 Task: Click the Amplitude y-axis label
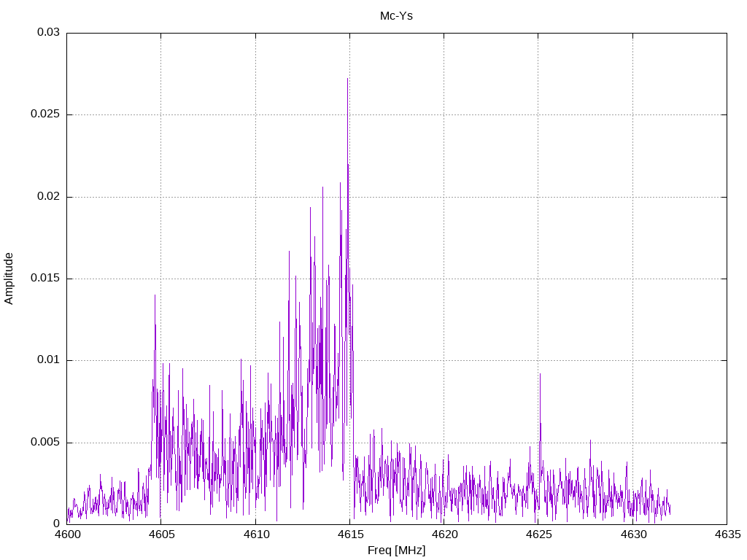click(x=9, y=279)
